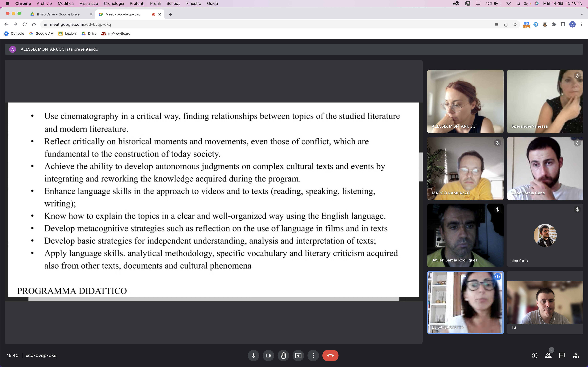Open Chrome extensions puzzle icon
588x367 pixels.
click(554, 24)
